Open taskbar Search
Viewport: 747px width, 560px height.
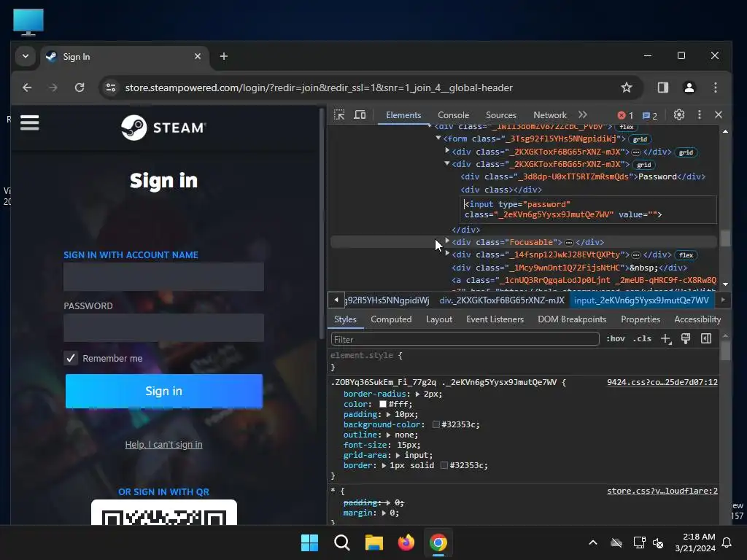tap(341, 542)
